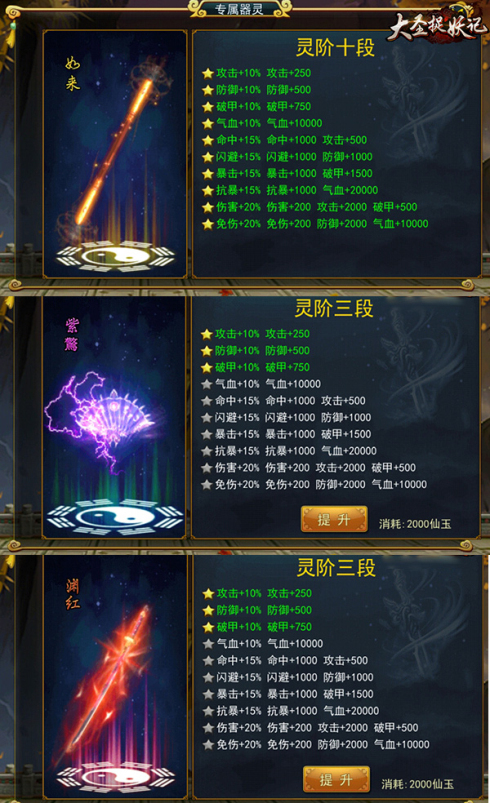Click the 灵阶十段 heading

[335, 48]
